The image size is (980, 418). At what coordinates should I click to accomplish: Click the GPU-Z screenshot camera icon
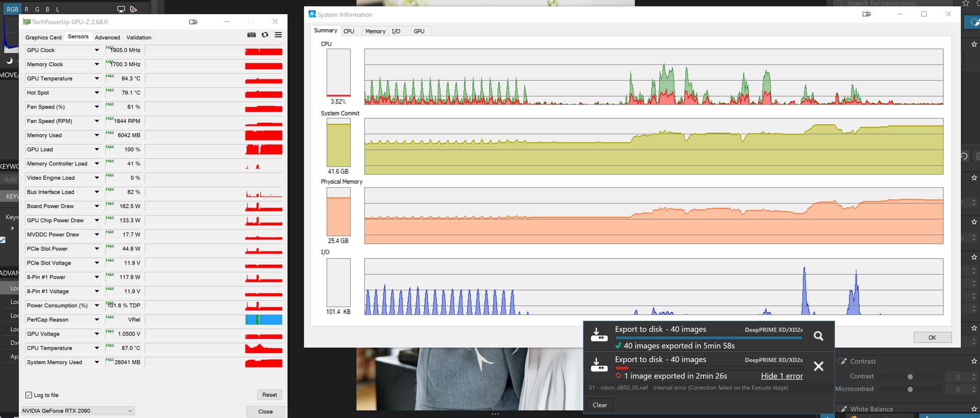pos(252,35)
